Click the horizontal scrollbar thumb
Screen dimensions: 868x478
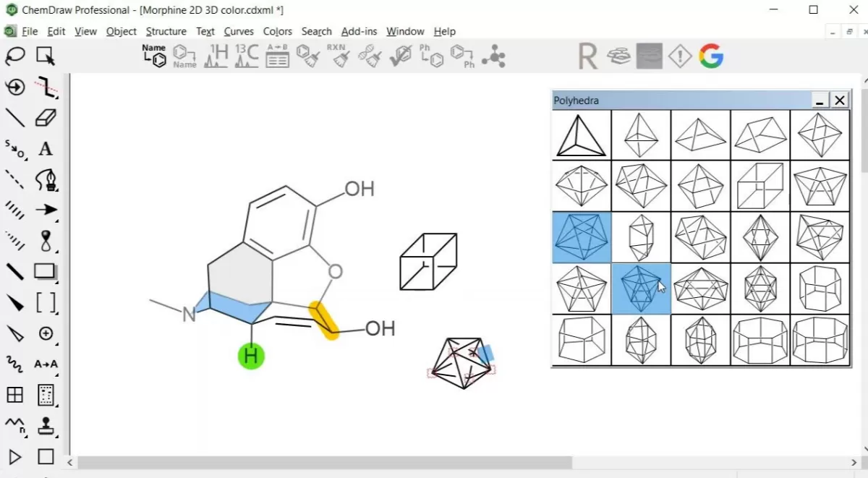[x=325, y=462]
